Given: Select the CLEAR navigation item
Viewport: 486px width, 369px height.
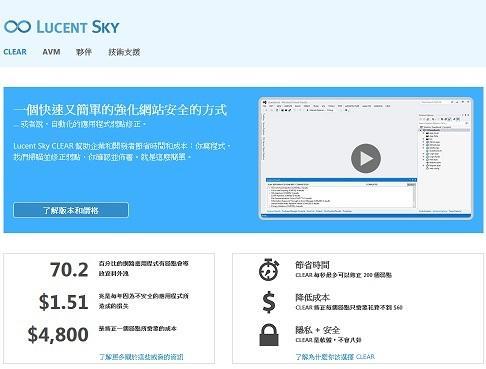Looking at the screenshot, I should 15,52.
